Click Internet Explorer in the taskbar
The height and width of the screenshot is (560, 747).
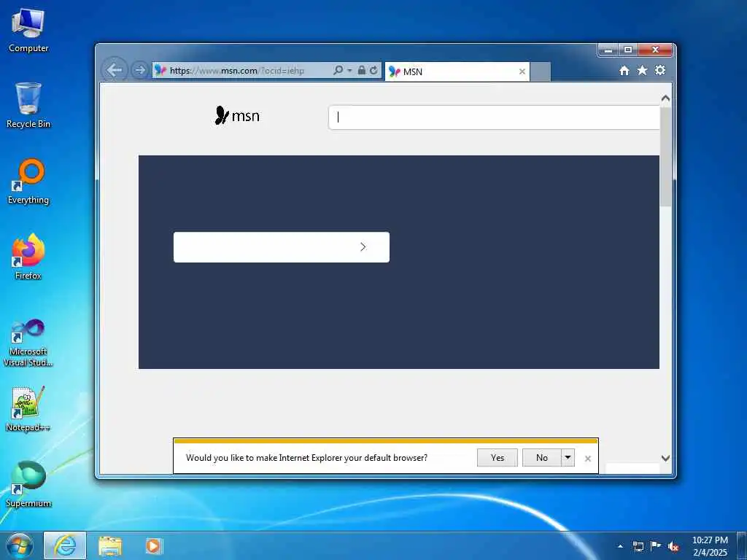point(65,545)
